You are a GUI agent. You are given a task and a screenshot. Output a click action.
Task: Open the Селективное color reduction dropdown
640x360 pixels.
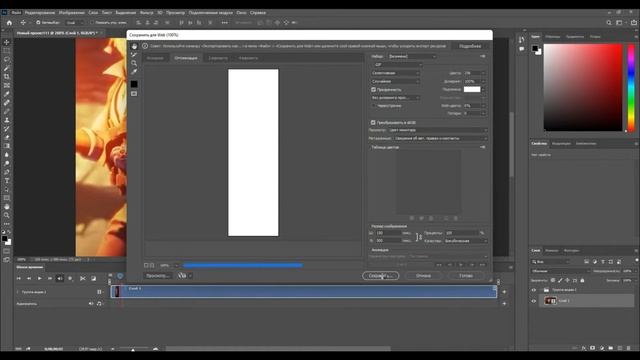coord(396,73)
